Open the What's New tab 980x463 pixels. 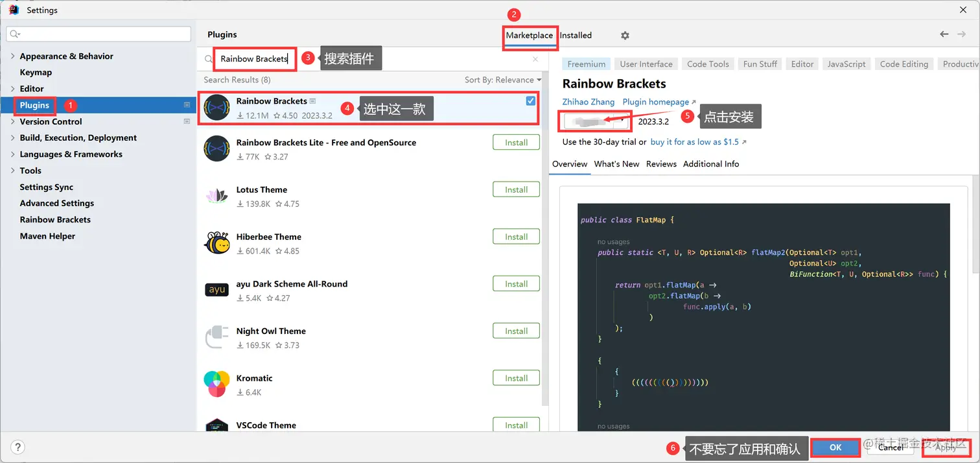click(616, 164)
